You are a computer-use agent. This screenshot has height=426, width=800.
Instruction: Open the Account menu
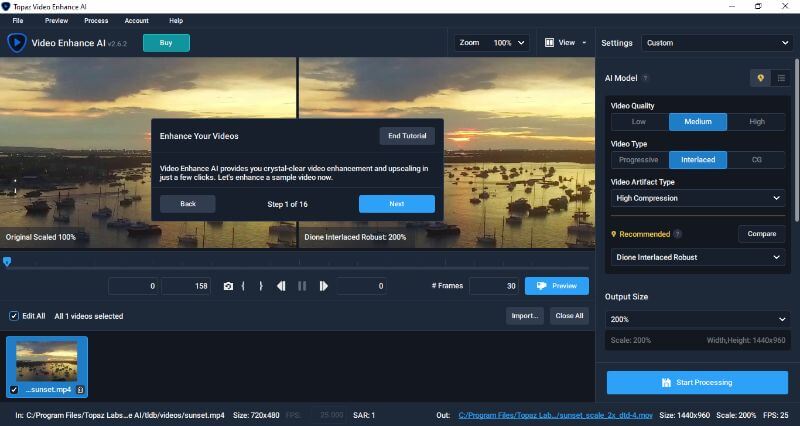tap(136, 20)
